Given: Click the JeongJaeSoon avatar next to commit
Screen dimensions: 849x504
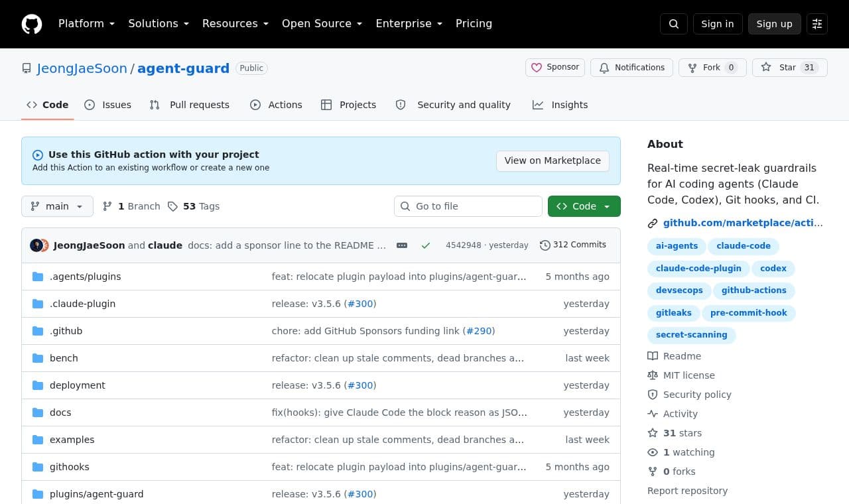Looking at the screenshot, I should (36, 245).
